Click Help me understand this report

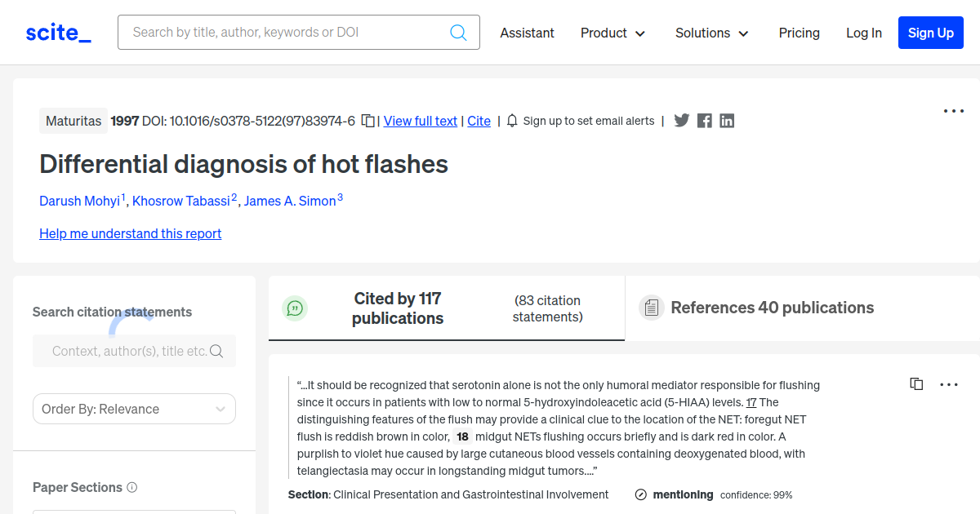130,233
